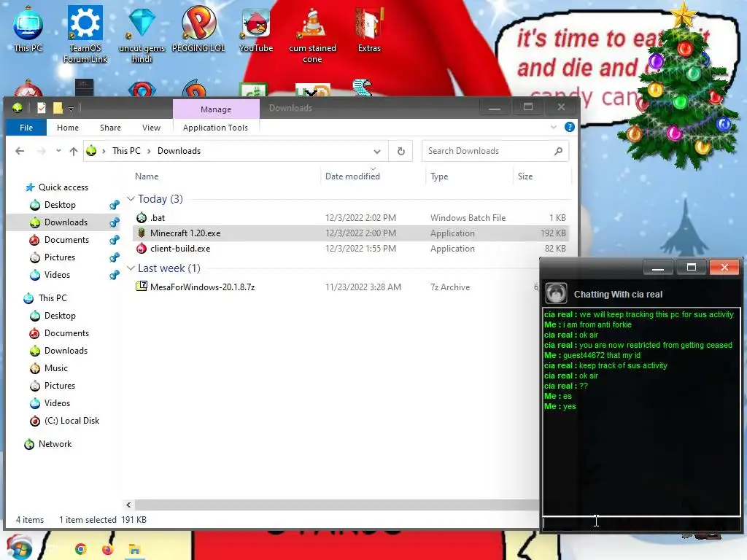
Task: Click the Explorer title bar folder icon
Action: click(x=18, y=108)
